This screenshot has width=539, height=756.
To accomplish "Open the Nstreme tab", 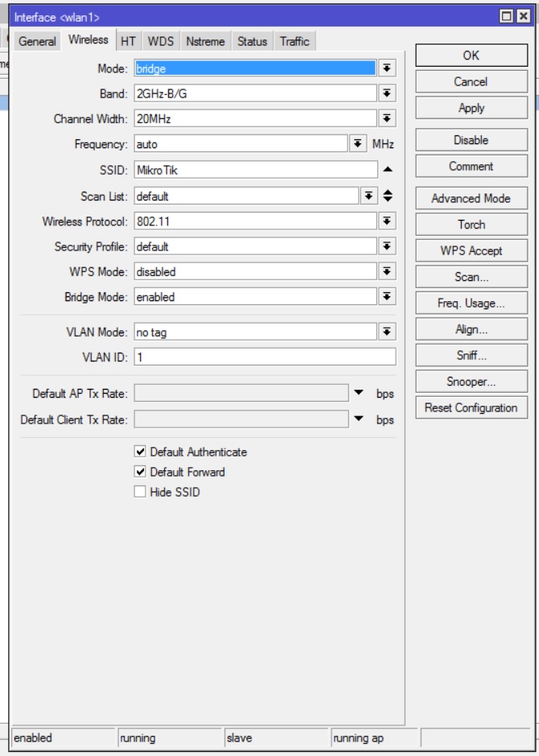I will pos(205,42).
